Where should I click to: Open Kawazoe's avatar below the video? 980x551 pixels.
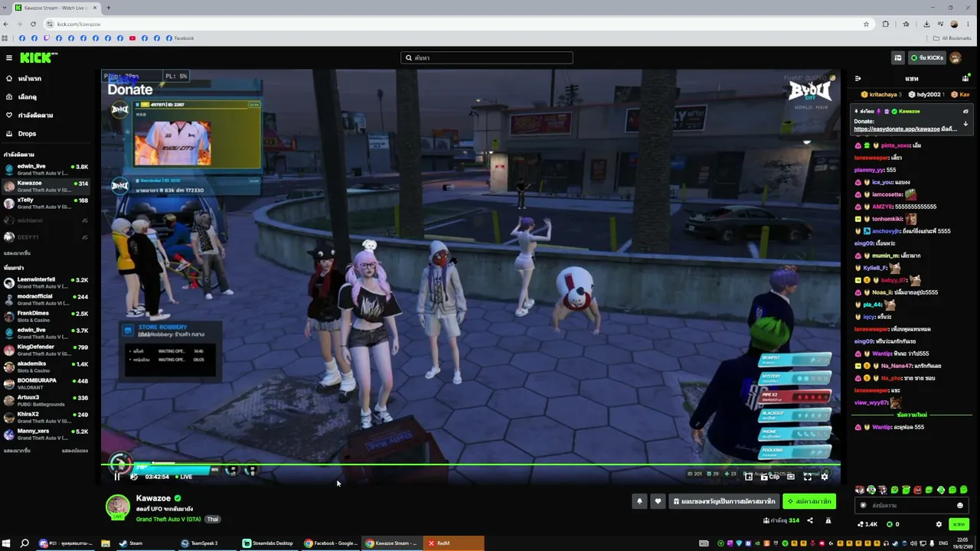click(117, 507)
